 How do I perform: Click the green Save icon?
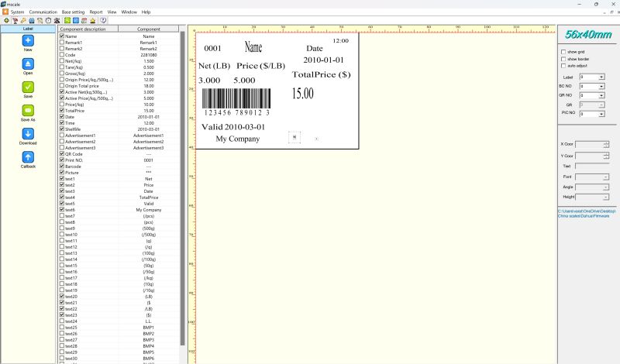pyautogui.click(x=28, y=87)
